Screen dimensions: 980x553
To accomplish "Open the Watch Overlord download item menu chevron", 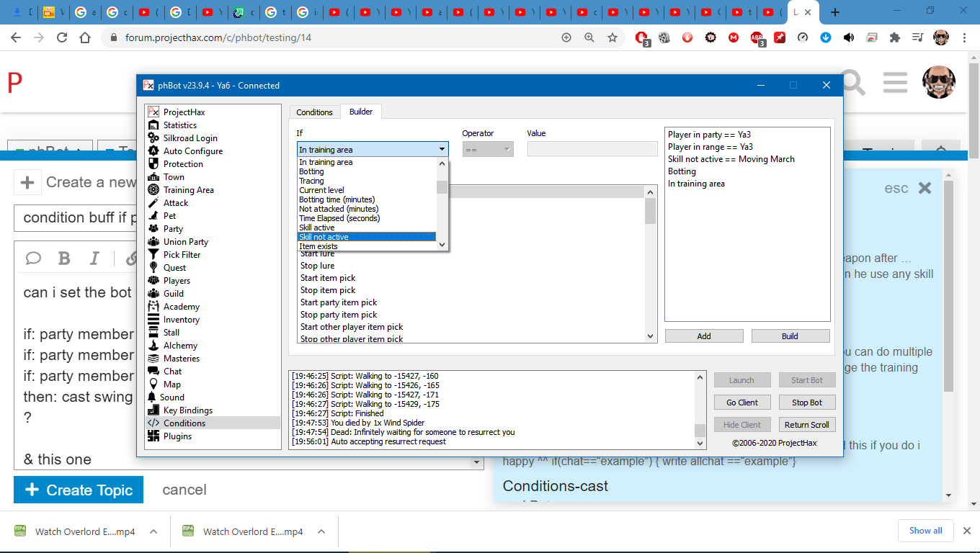I will [x=153, y=531].
